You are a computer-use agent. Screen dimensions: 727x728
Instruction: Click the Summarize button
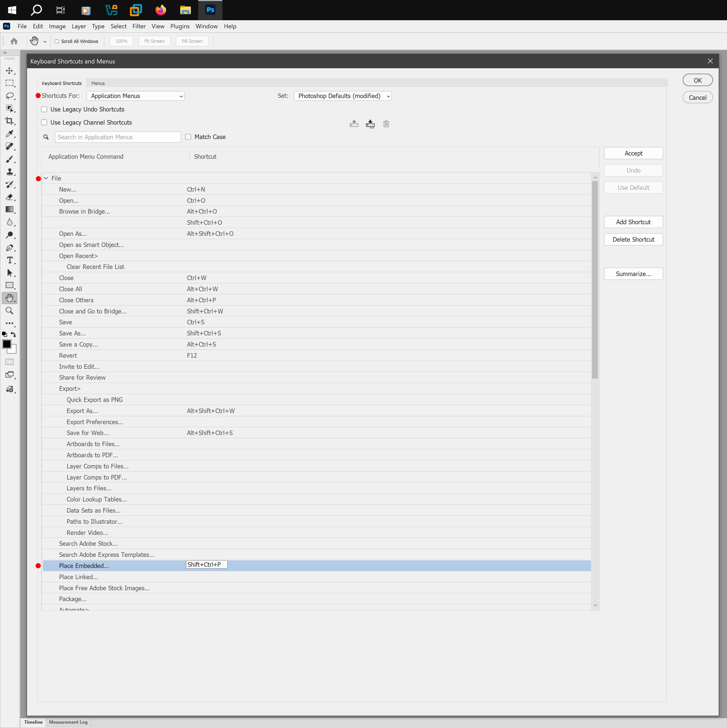[633, 274]
